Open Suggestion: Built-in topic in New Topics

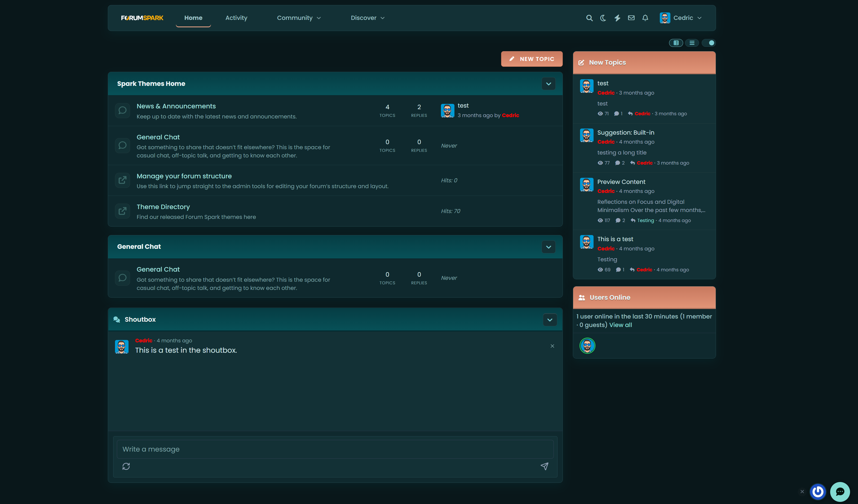(625, 132)
